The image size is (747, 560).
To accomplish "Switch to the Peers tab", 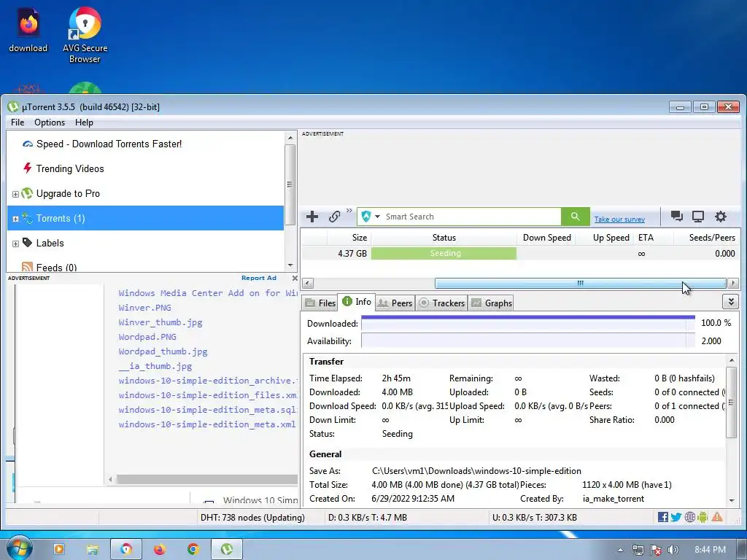I will (x=395, y=303).
